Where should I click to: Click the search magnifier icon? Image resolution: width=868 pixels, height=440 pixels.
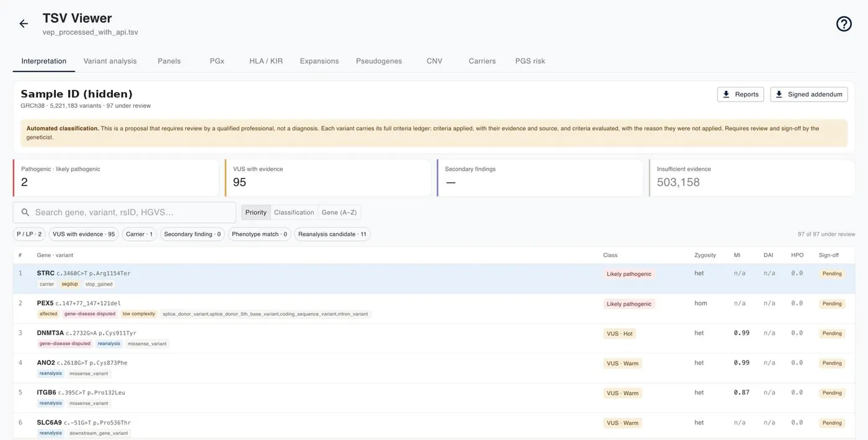tap(25, 213)
